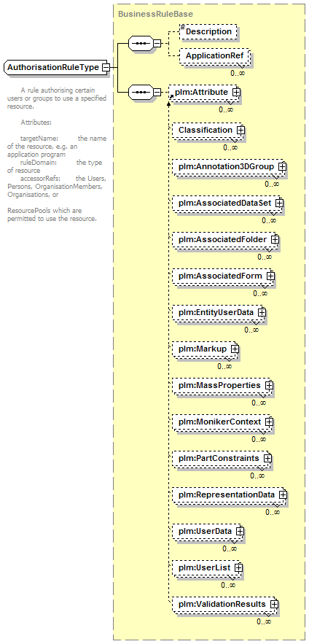
Task: Select the plm:UserList element
Action: 206,567
